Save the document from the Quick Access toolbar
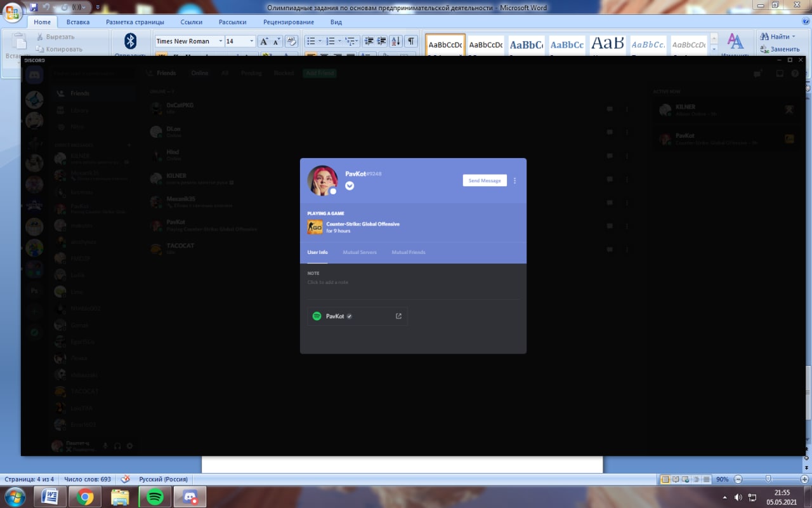Image resolution: width=812 pixels, height=508 pixels. tap(34, 8)
